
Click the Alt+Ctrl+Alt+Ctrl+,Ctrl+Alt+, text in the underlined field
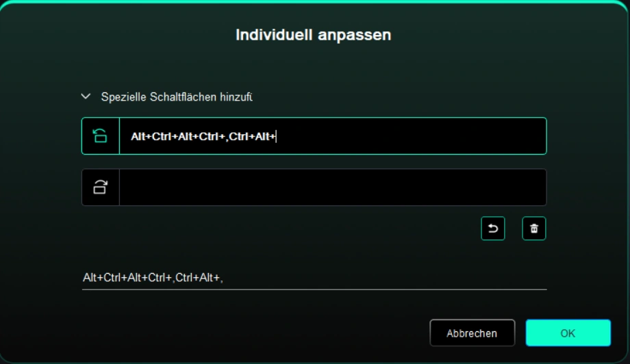[x=153, y=277]
